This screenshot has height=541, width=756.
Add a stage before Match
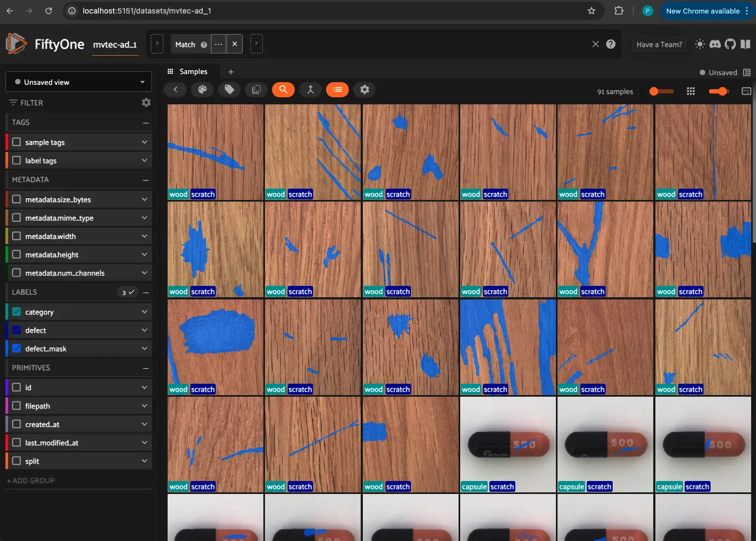[x=157, y=44]
